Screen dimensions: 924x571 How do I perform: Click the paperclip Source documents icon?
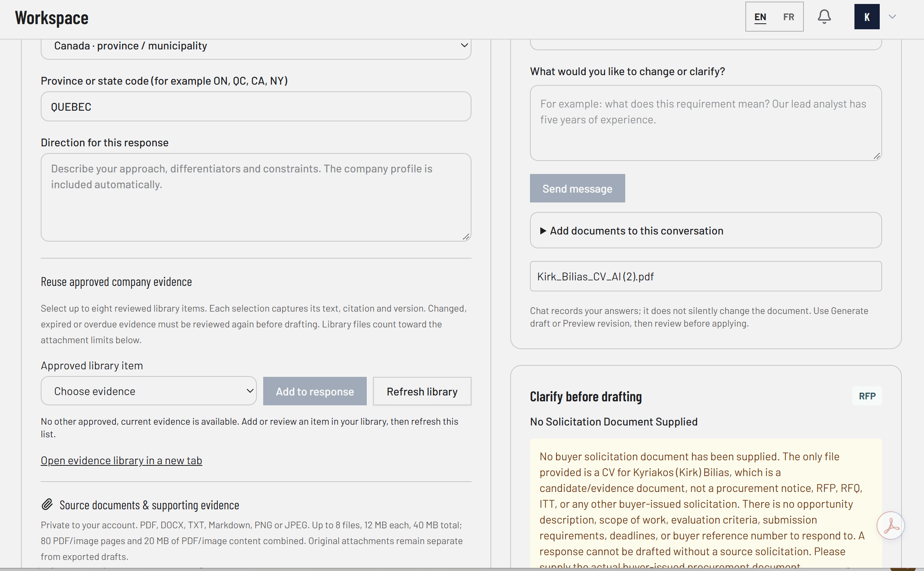(x=47, y=504)
